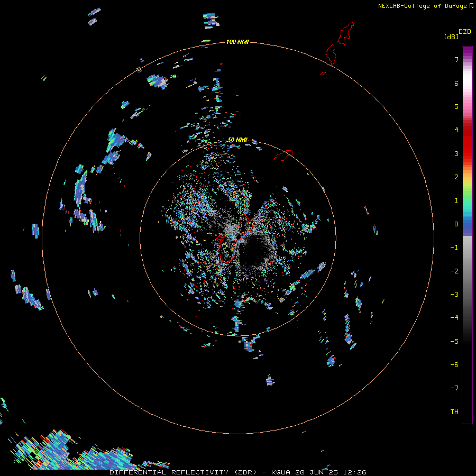Click the 12:26 time stamp in the caption
Image resolution: width=476 pixels, height=476 pixels.
(355, 472)
